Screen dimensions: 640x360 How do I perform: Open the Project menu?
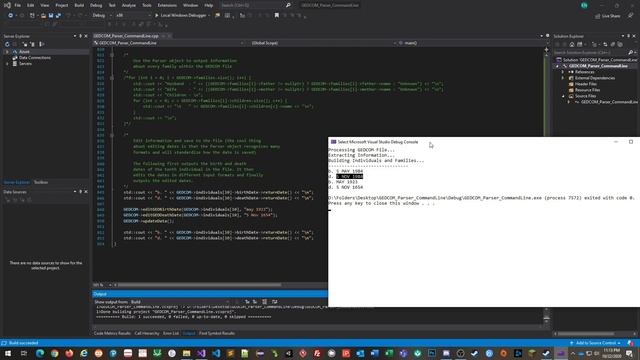pyautogui.click(x=62, y=5)
